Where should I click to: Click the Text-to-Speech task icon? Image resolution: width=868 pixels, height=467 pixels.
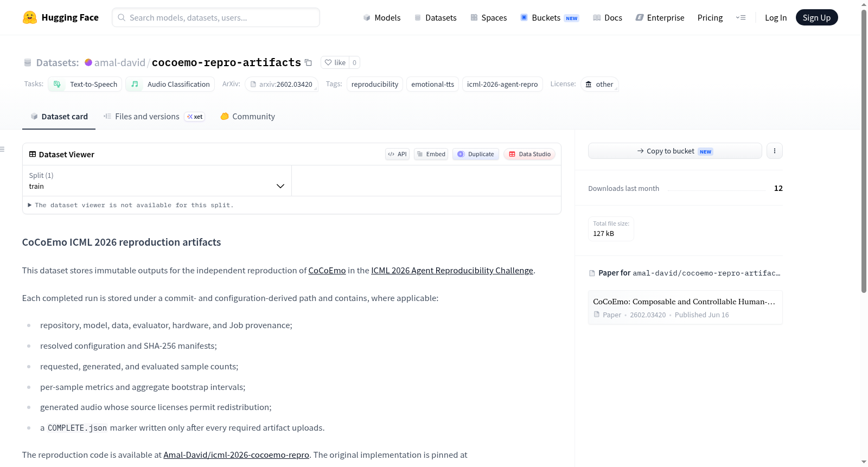point(57,84)
